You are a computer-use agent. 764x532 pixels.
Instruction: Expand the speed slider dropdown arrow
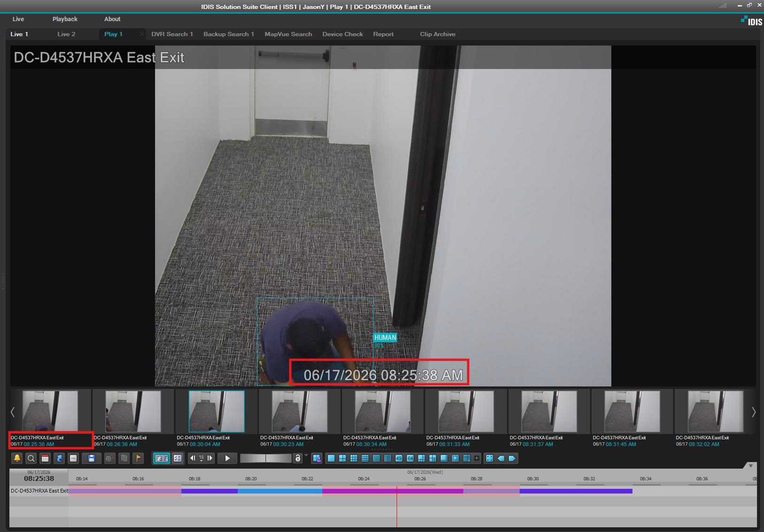click(306, 455)
